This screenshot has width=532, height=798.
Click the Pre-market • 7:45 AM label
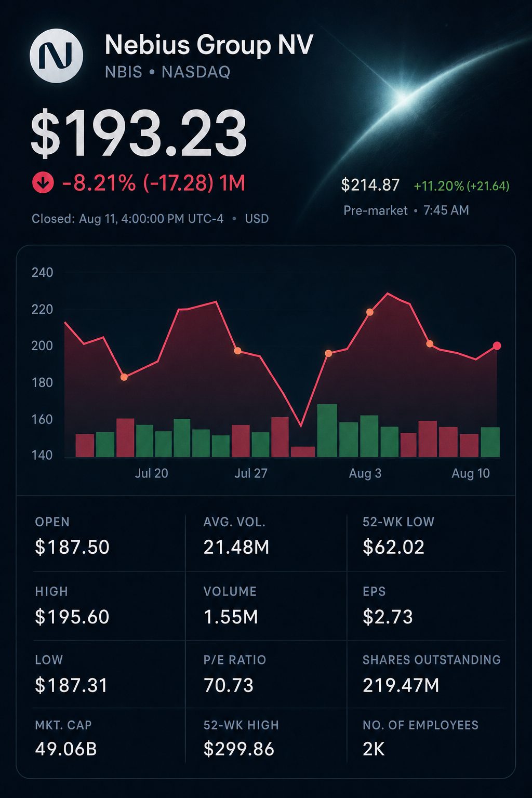[x=406, y=210]
